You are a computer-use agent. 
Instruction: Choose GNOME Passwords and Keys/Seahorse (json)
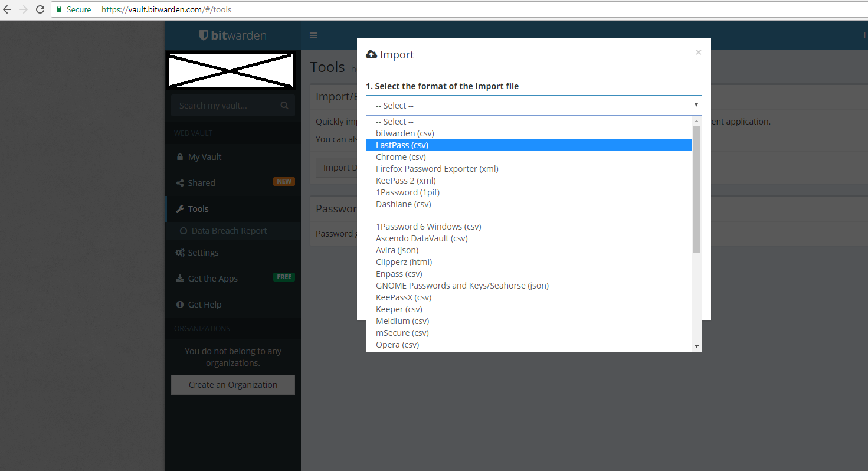529,286
